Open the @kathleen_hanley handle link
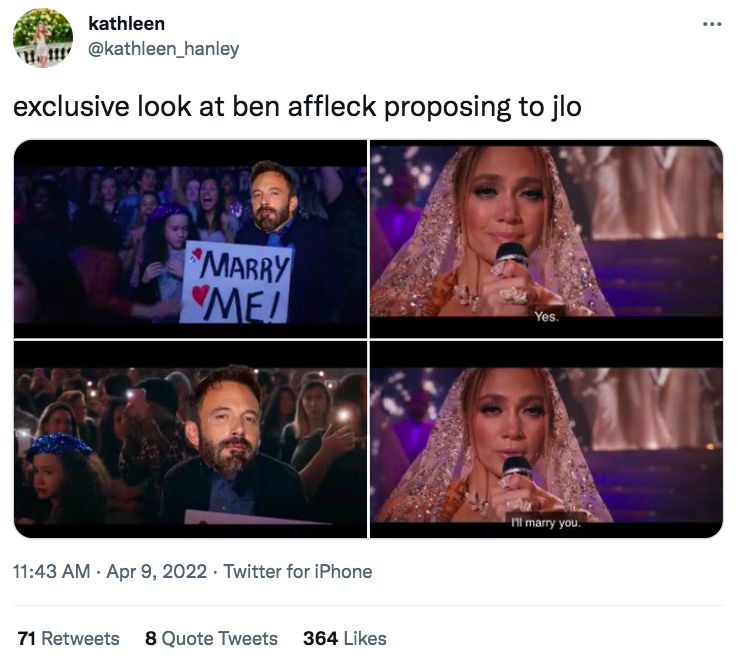 point(164,48)
